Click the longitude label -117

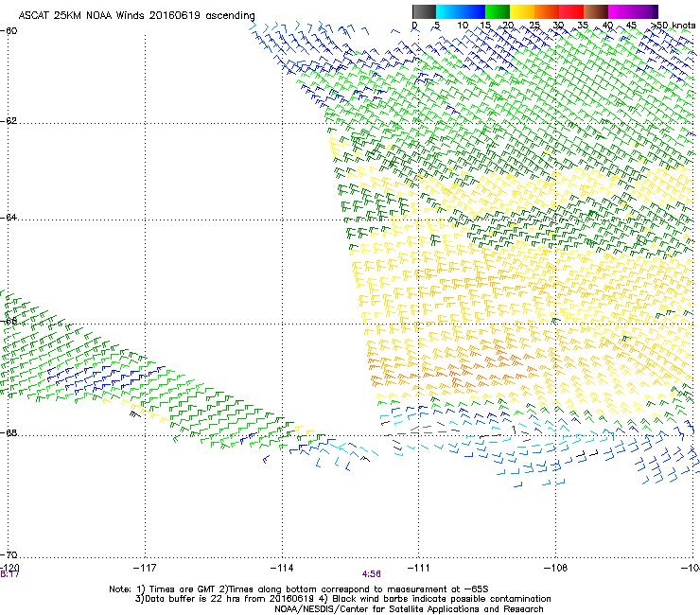pos(145,568)
